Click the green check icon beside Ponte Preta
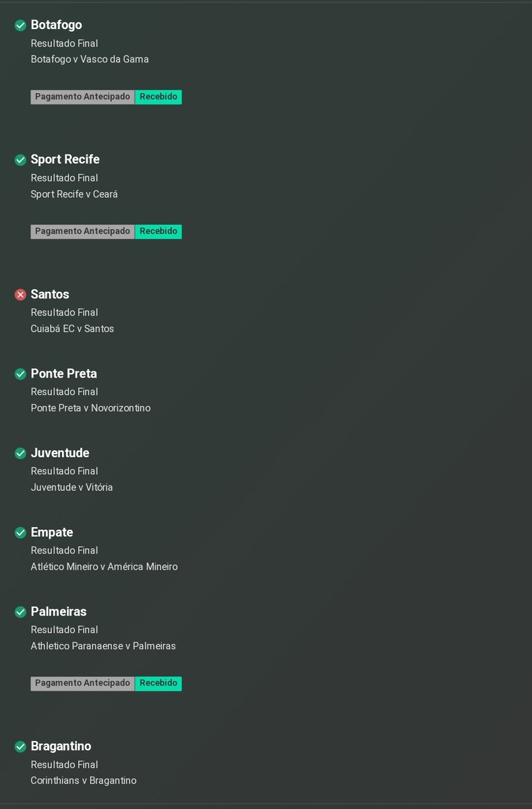 pyautogui.click(x=20, y=374)
